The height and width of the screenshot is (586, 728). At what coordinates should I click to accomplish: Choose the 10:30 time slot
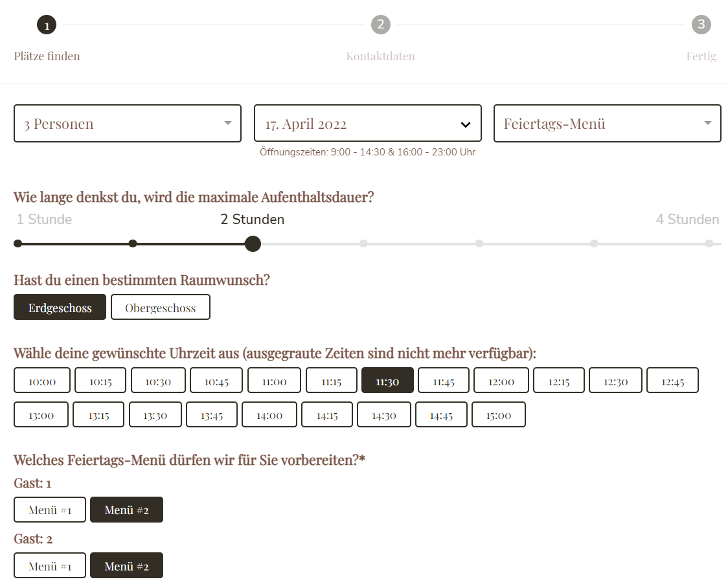(x=158, y=381)
